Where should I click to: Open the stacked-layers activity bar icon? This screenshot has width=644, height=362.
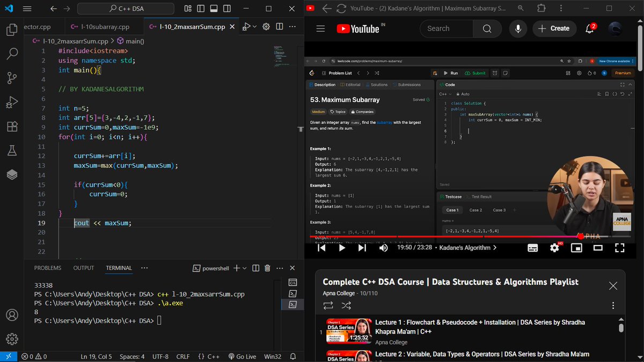tap(12, 175)
